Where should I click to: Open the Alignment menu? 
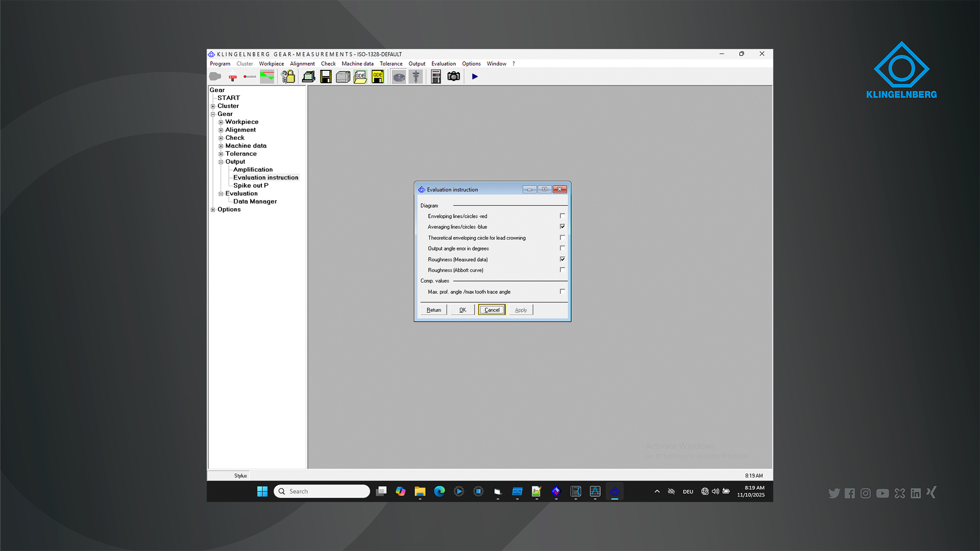point(302,64)
